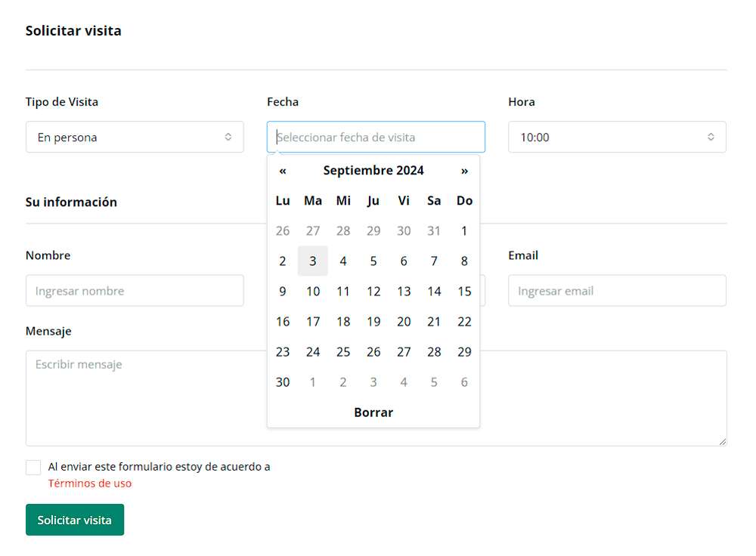This screenshot has width=756, height=556.
Task: Check the terms agreement checkbox
Action: [33, 467]
